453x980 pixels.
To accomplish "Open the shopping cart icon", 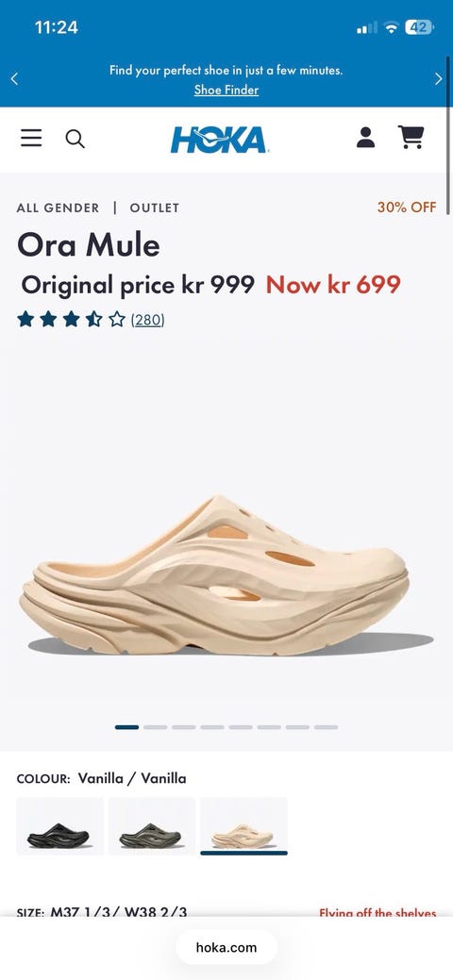I will click(411, 138).
